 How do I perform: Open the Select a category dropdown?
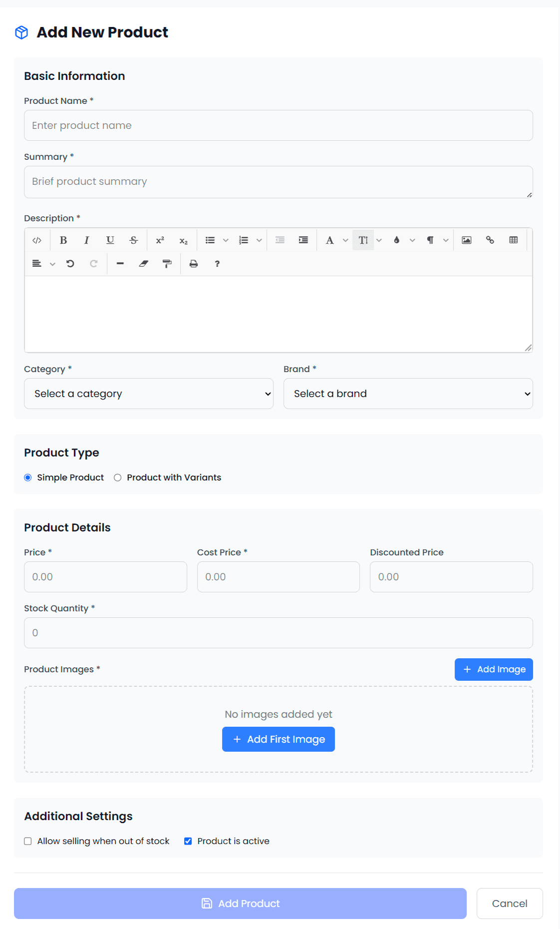pos(149,394)
